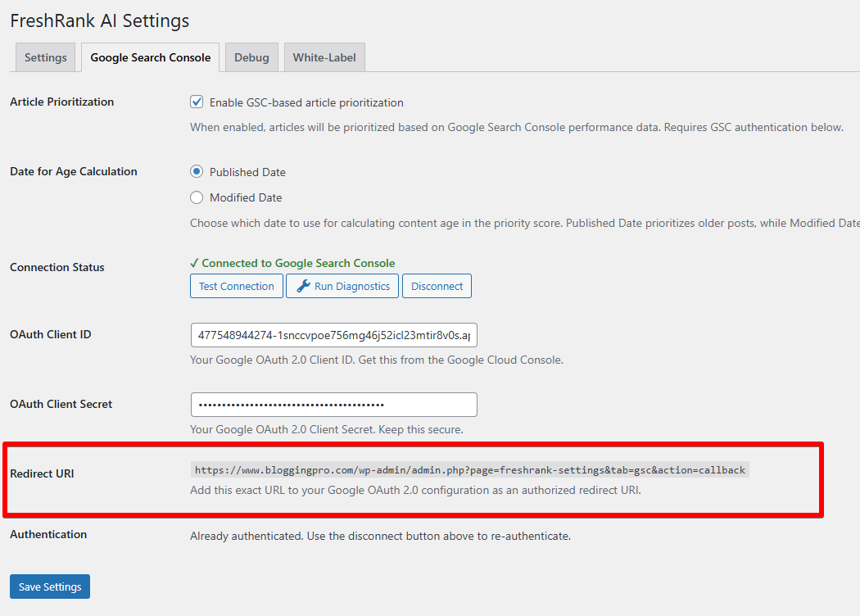The width and height of the screenshot is (860, 616).
Task: Click 'Your Google OAuth 2.0 Client Secret' hint
Action: pyautogui.click(x=327, y=429)
